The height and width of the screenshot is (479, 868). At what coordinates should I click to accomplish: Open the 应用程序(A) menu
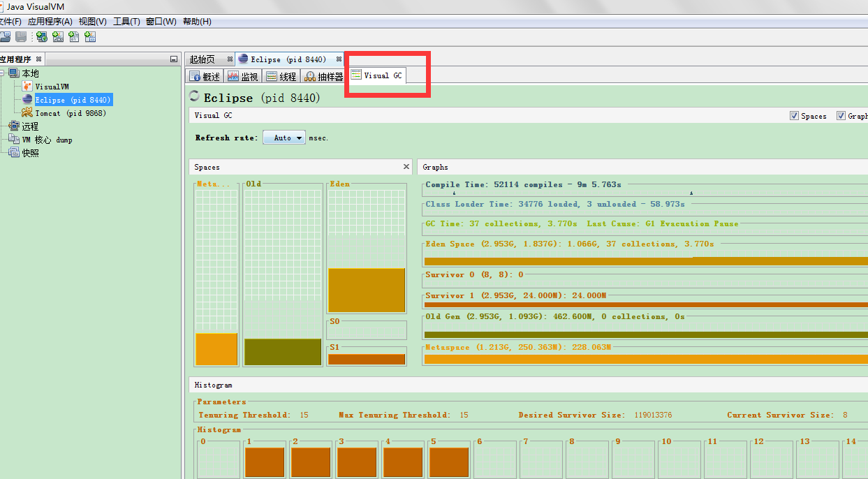[50, 22]
